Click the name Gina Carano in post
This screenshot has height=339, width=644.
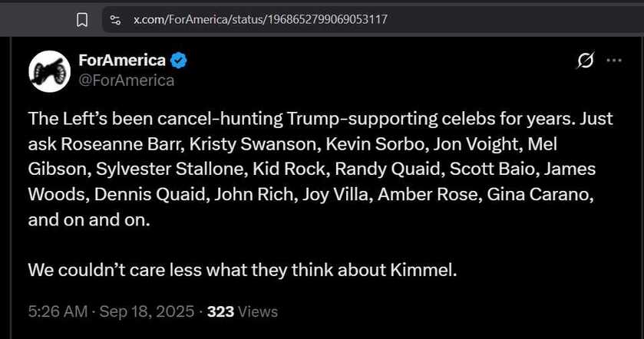click(540, 194)
